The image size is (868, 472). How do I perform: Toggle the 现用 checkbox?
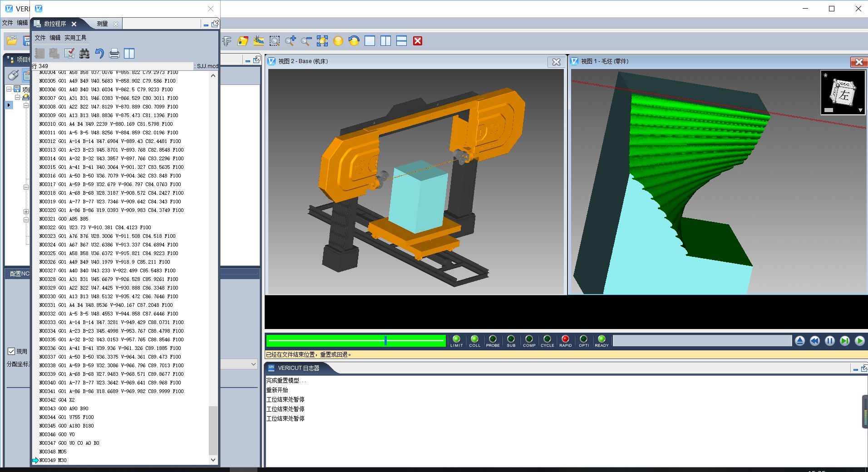click(12, 351)
